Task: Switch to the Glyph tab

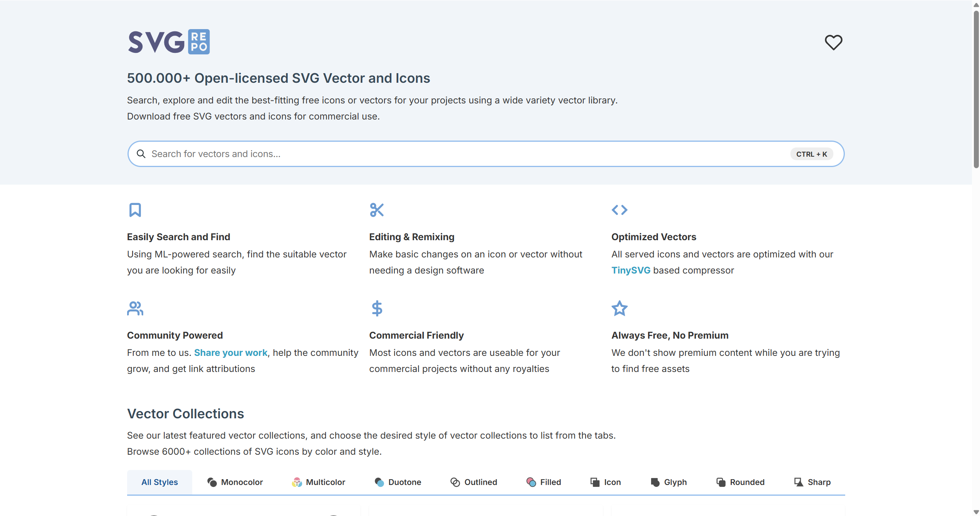Action: coord(668,482)
